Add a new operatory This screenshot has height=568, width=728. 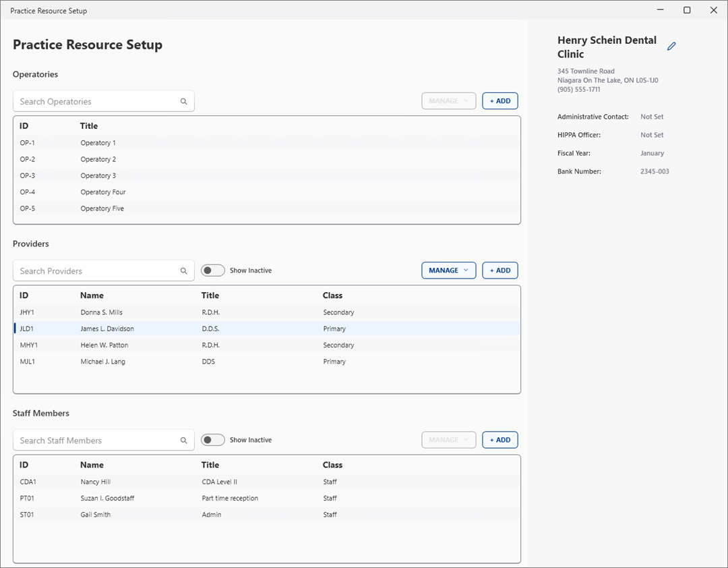point(499,101)
